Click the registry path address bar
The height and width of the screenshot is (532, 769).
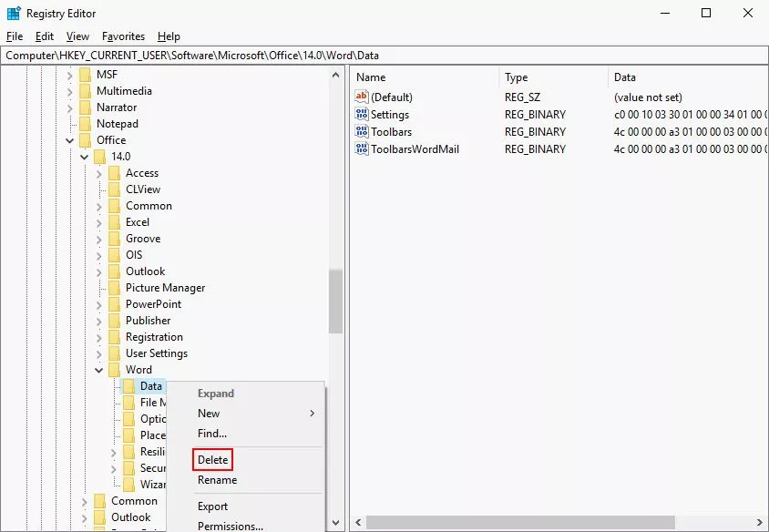click(384, 56)
